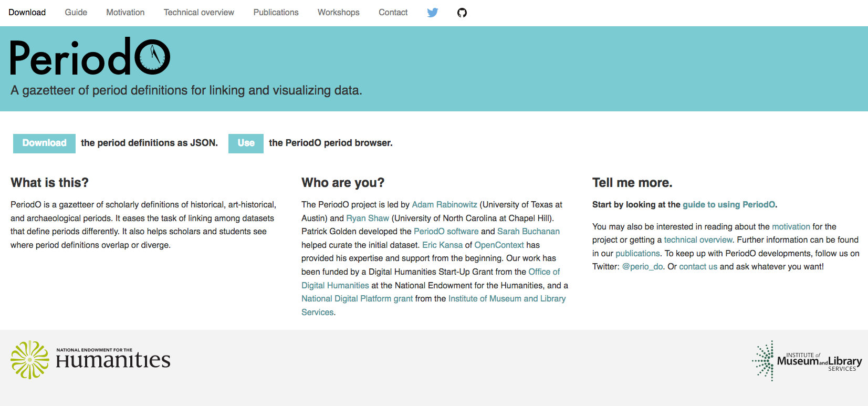
Task: Click the motivation link in Tell me more
Action: point(791,227)
